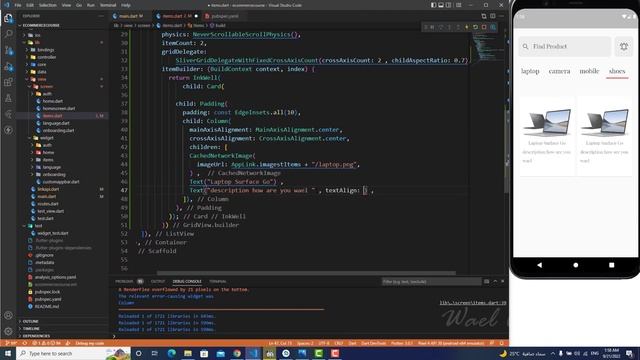Switch to Terminal panel tab
The height and width of the screenshot is (360, 640).
218,282
